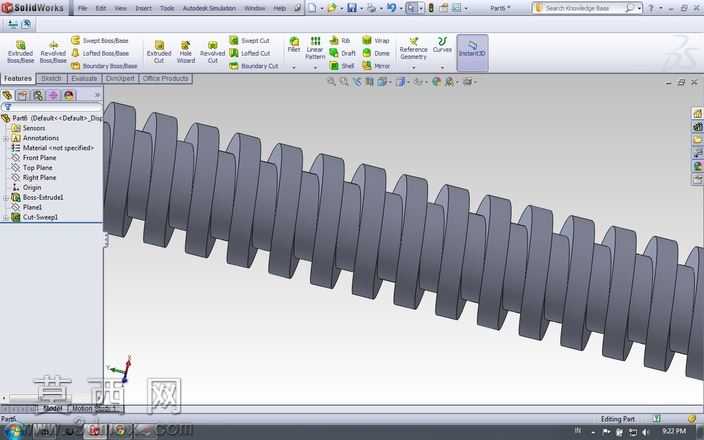Click the Windows Start button

[x=13, y=432]
